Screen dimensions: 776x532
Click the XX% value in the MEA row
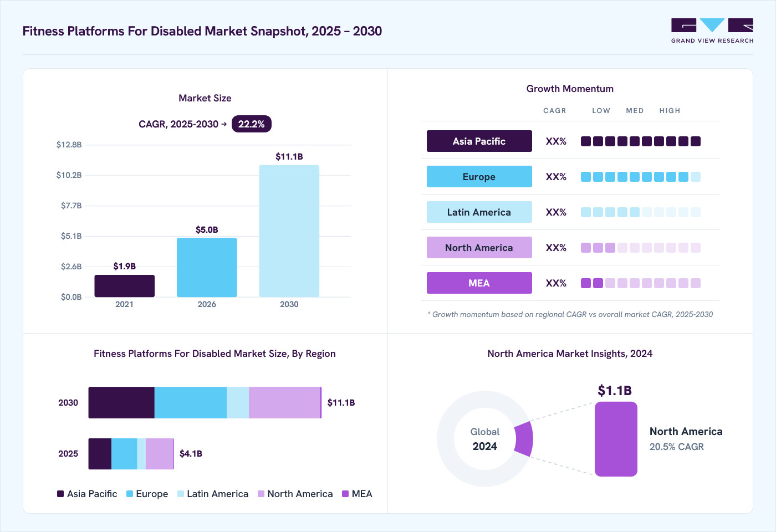click(x=556, y=283)
